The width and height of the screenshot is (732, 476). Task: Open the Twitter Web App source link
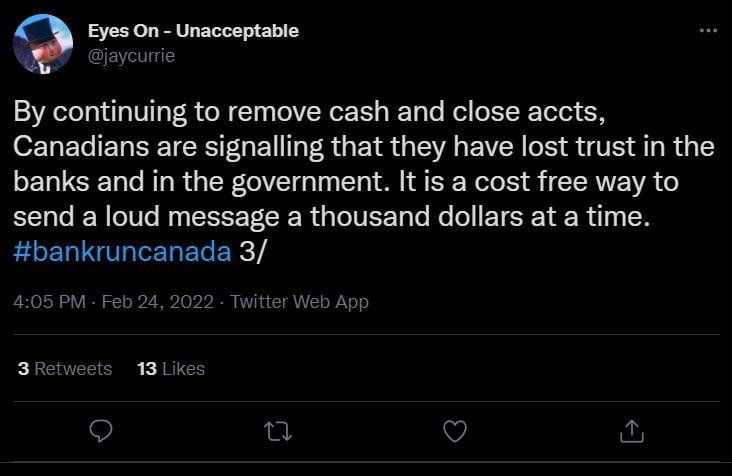[299, 301]
